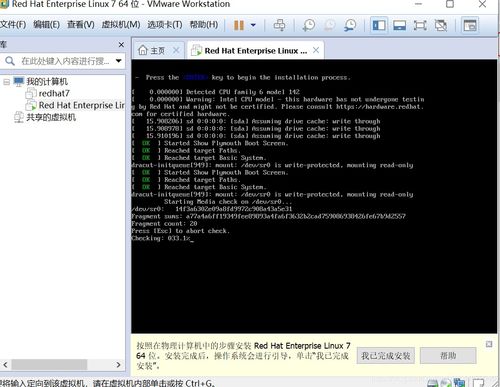Minimize the VMware Workstation window
Screen dimensions: 500x387
click(419, 4)
